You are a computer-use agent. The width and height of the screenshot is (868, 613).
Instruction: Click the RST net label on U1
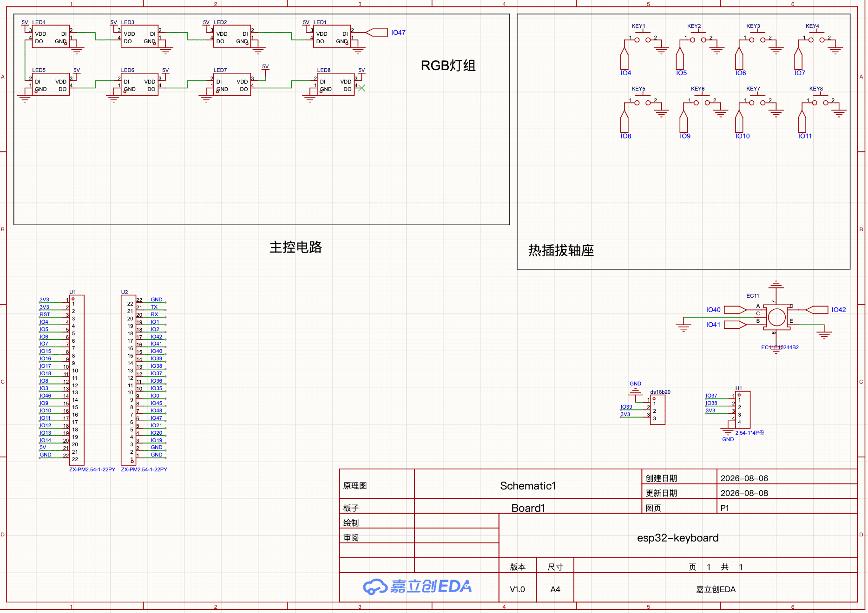tap(45, 314)
